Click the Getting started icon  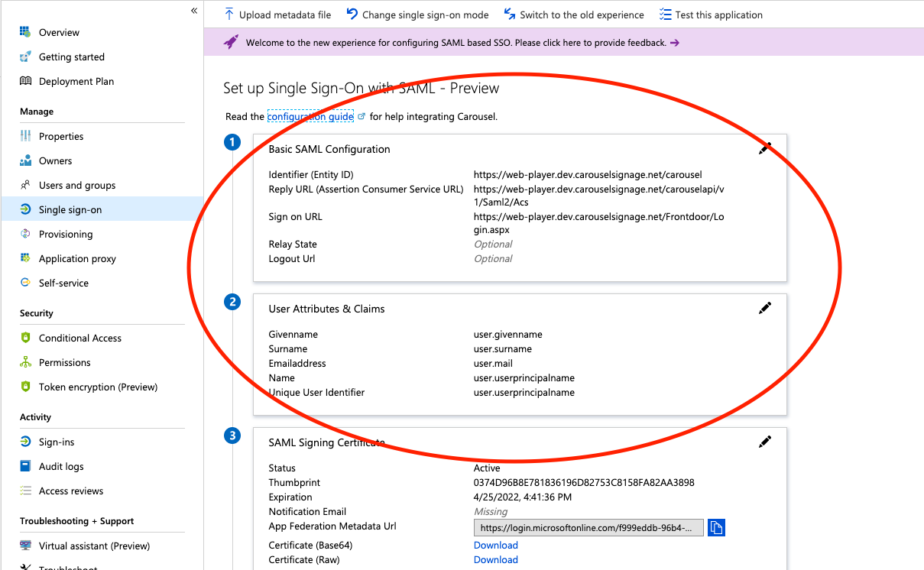tap(25, 57)
